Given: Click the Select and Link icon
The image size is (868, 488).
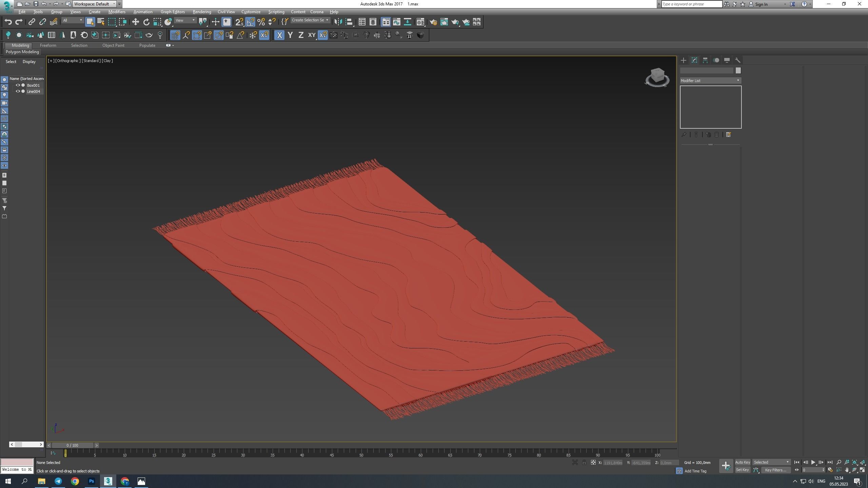Looking at the screenshot, I should (x=32, y=22).
